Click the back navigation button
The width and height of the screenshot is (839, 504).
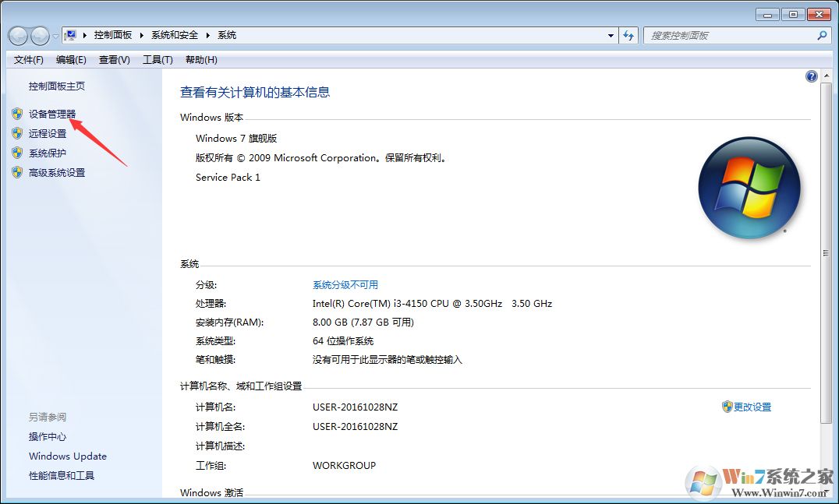(x=17, y=35)
